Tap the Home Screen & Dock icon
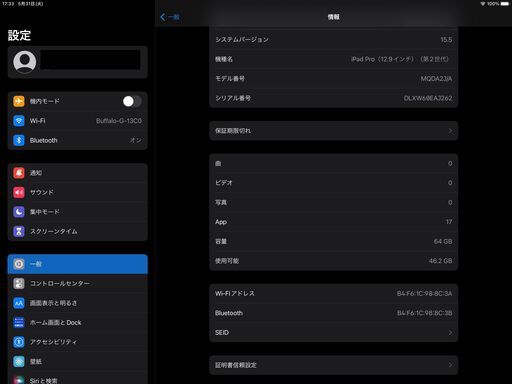512x384 pixels. point(19,322)
